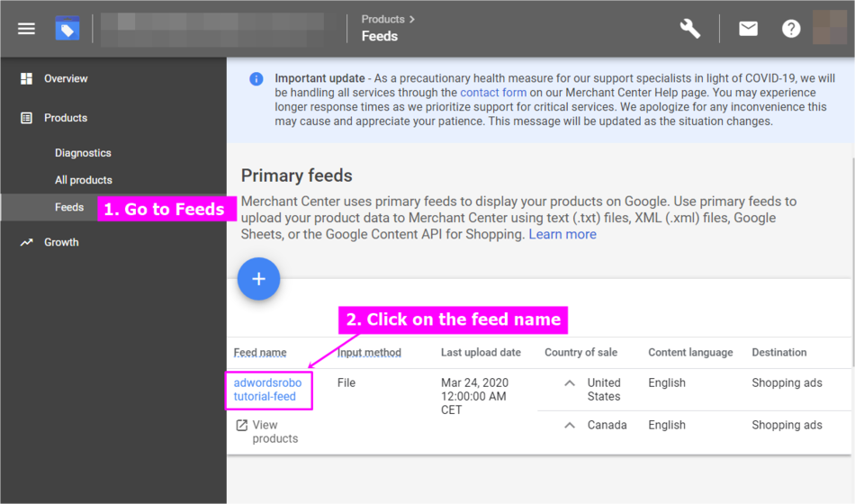The image size is (855, 504).
Task: Click the Merchant Center logo icon
Action: tap(67, 29)
